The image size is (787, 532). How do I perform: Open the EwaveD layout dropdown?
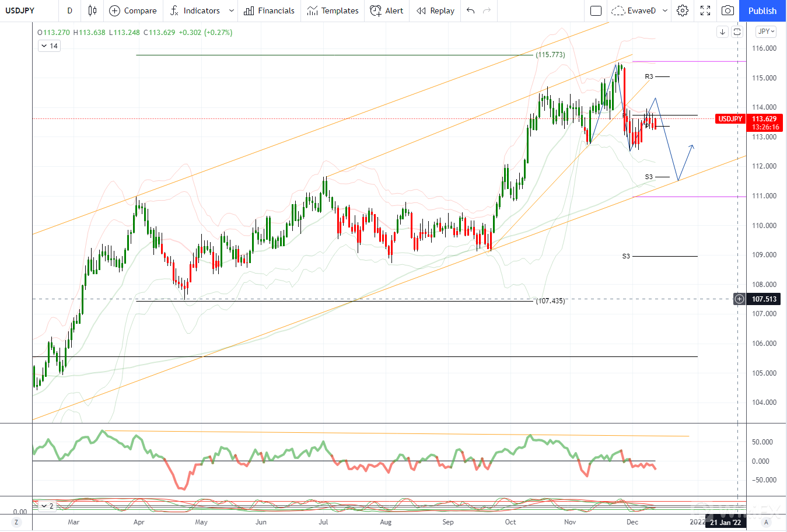[x=664, y=10]
